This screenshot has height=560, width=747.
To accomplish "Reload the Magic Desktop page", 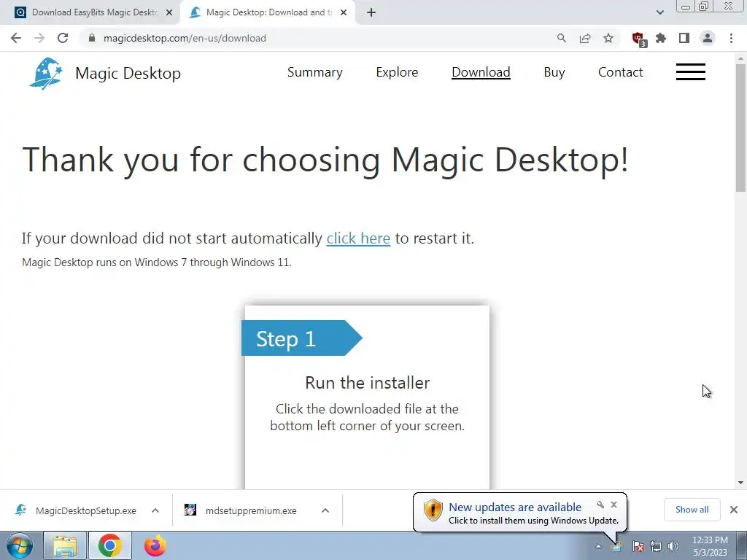I will click(x=63, y=38).
